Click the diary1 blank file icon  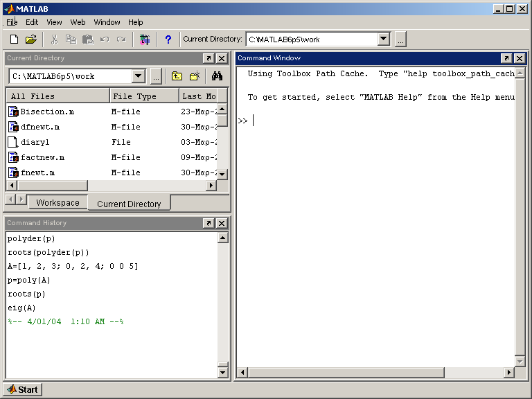pyautogui.click(x=12, y=142)
